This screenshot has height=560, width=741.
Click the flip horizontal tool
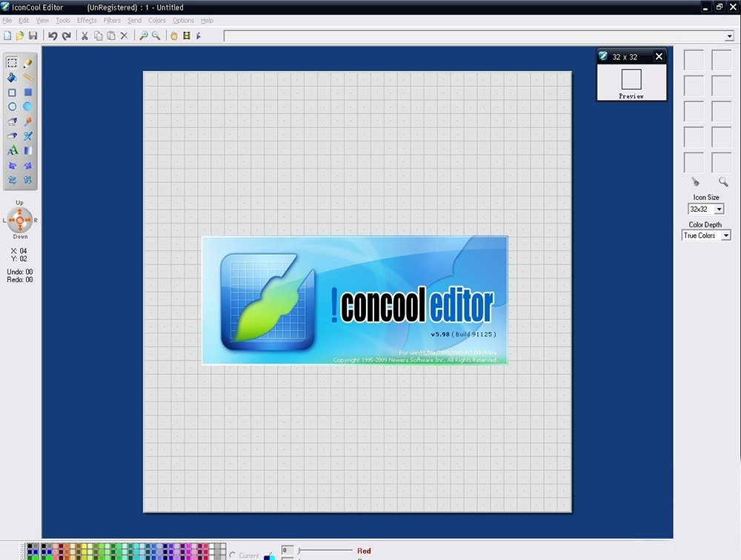pos(13,180)
